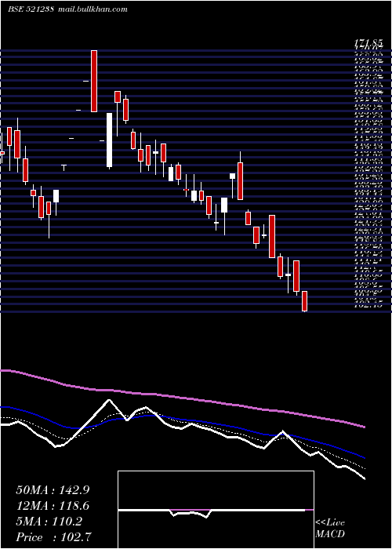Click the <<Live MACD label
This screenshot has width=392, height=549.
[x=330, y=529]
